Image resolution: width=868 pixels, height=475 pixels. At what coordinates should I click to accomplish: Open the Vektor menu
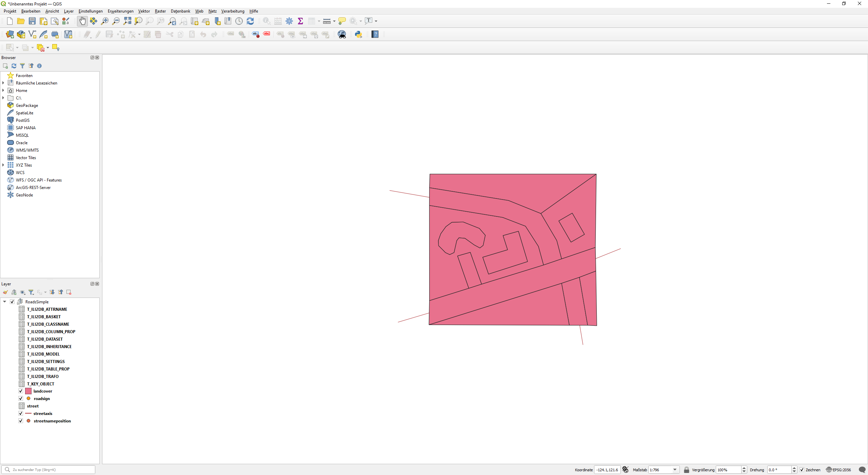pyautogui.click(x=144, y=11)
